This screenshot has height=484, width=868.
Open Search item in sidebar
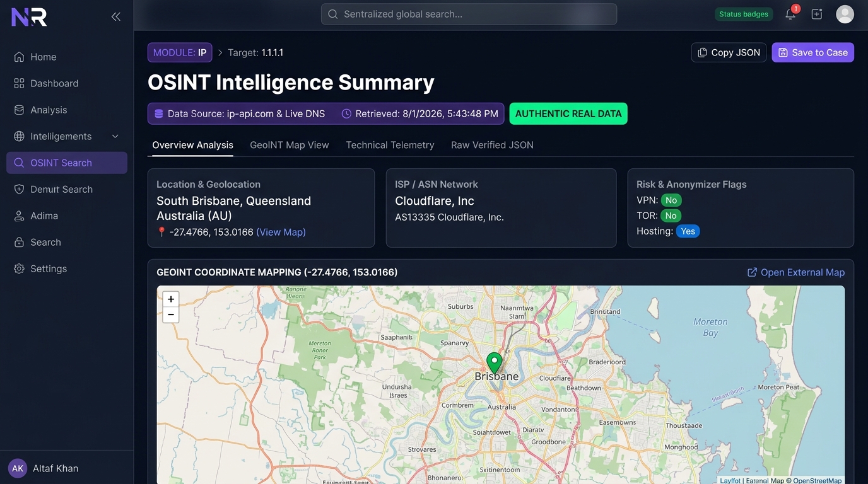point(67,242)
